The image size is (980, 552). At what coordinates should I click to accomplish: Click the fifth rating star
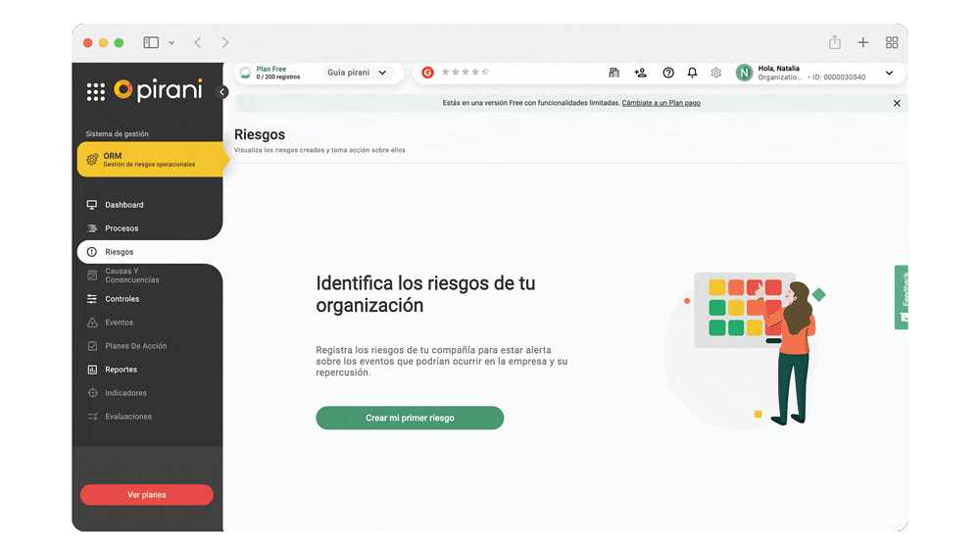click(486, 73)
